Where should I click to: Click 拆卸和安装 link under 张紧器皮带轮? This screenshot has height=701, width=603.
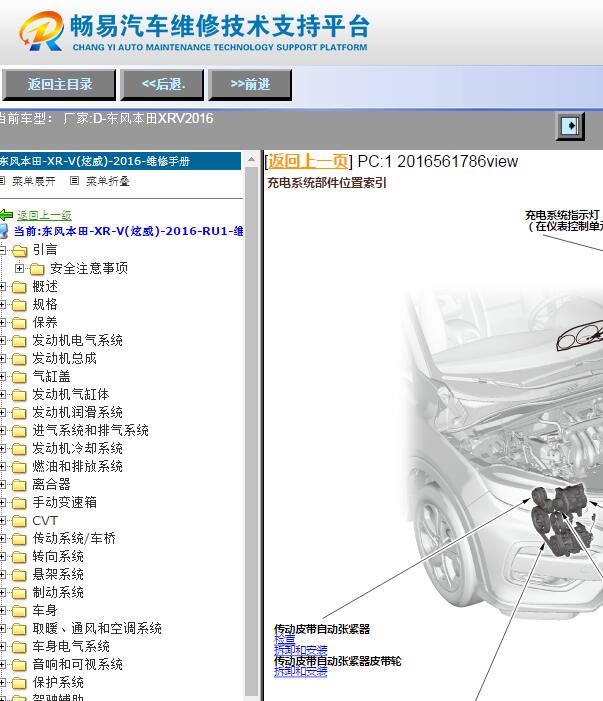point(300,671)
